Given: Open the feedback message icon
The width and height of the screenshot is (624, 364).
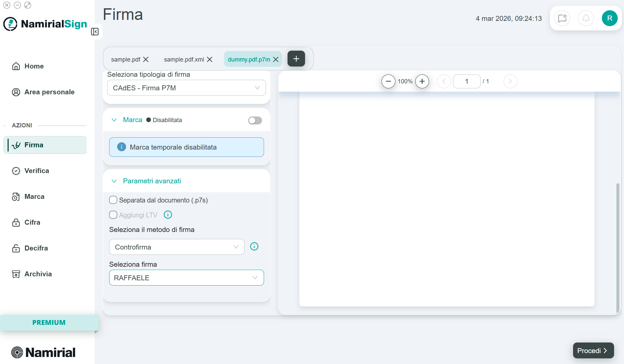Looking at the screenshot, I should coord(562,18).
